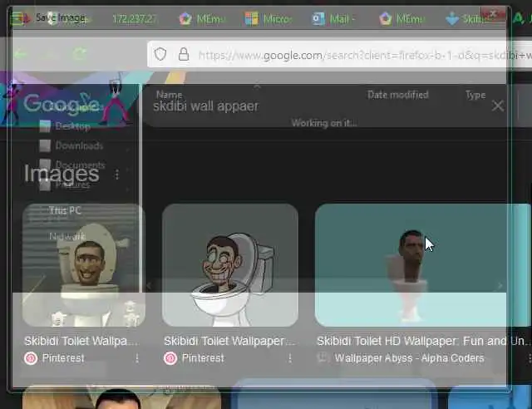This screenshot has height=409, width=532.
Task: Click the shield tracking protection icon
Action: click(x=160, y=54)
